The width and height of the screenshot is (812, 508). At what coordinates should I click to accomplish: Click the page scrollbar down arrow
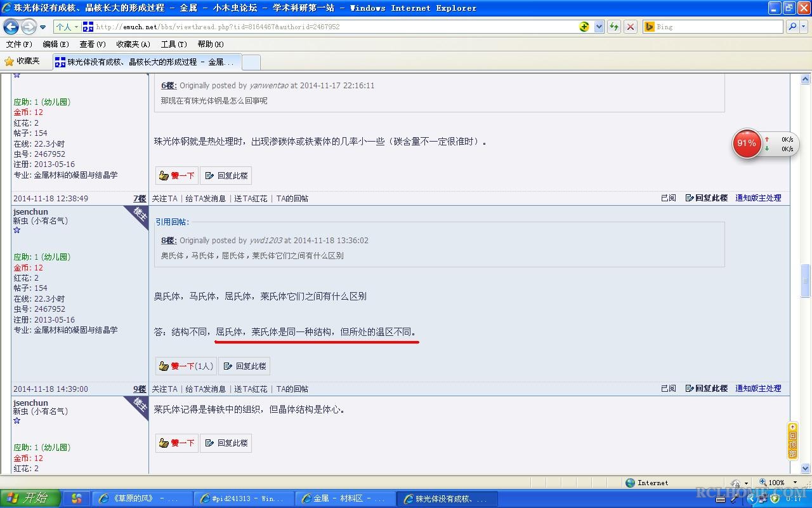[806, 469]
